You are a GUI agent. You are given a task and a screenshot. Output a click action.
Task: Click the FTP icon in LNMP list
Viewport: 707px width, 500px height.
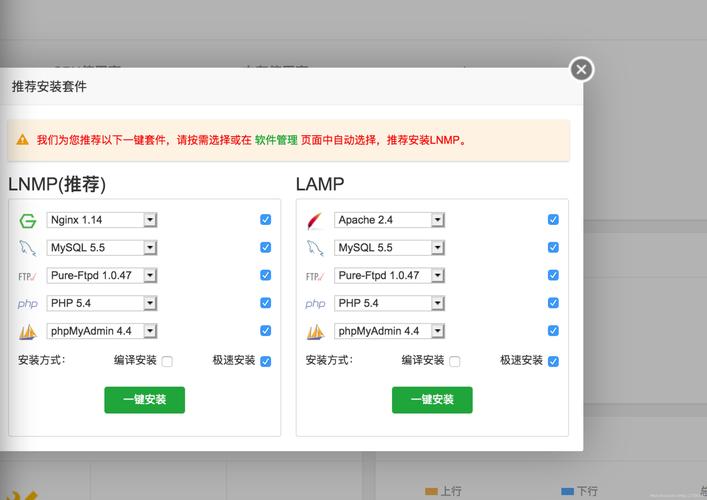(27, 276)
